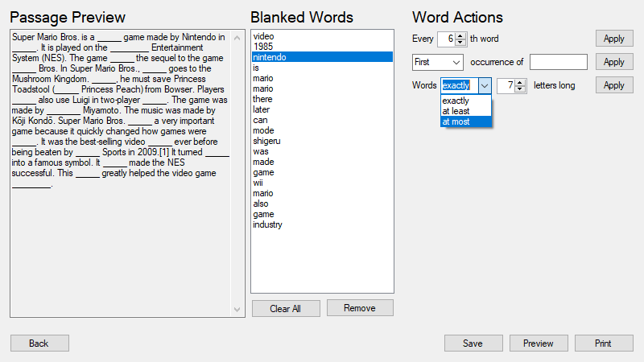Screen dimensions: 644x362
Task: Select 'was' in the Blanked Words list
Action: (322, 151)
